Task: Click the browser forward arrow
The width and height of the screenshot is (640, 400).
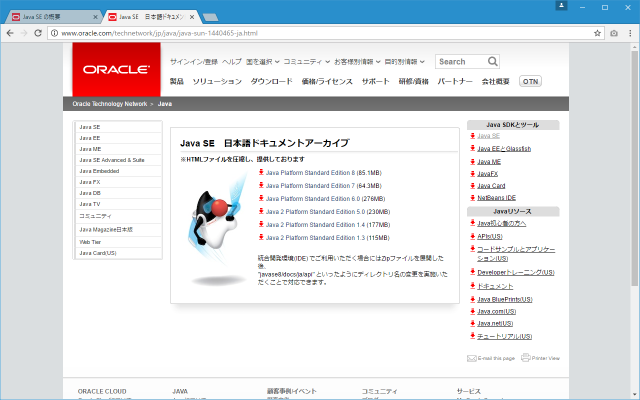Action: 24,33
